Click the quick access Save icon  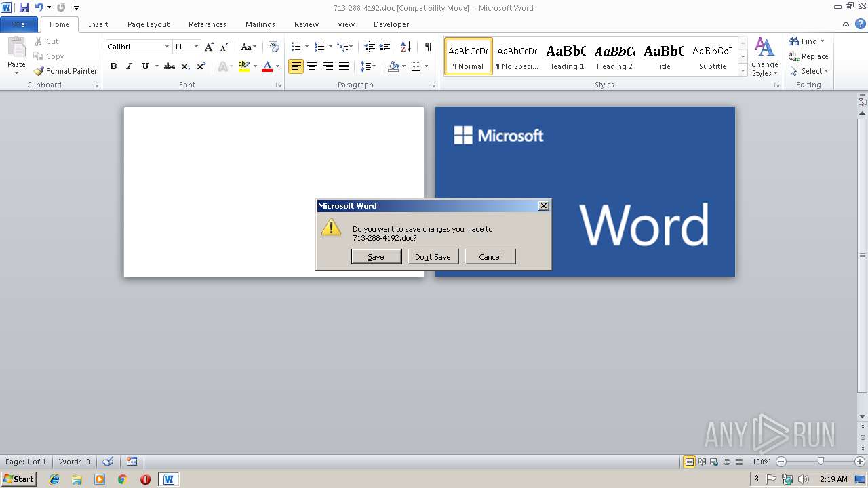pyautogui.click(x=24, y=7)
